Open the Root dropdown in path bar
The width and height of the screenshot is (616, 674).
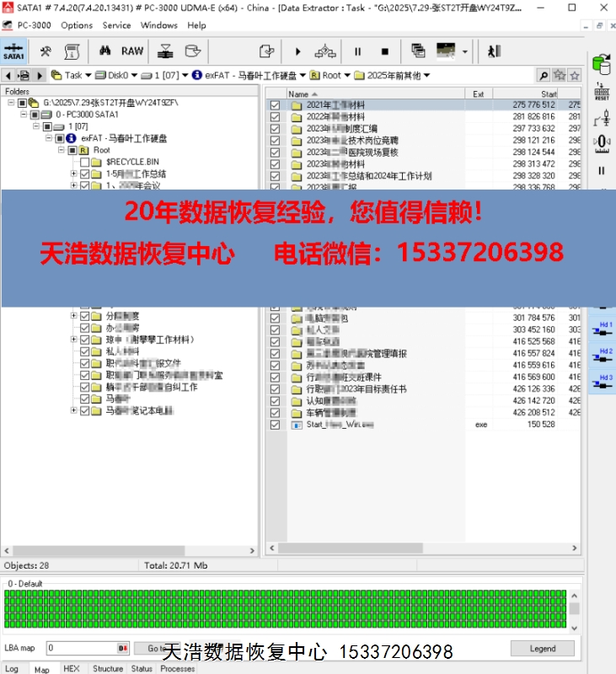346,75
